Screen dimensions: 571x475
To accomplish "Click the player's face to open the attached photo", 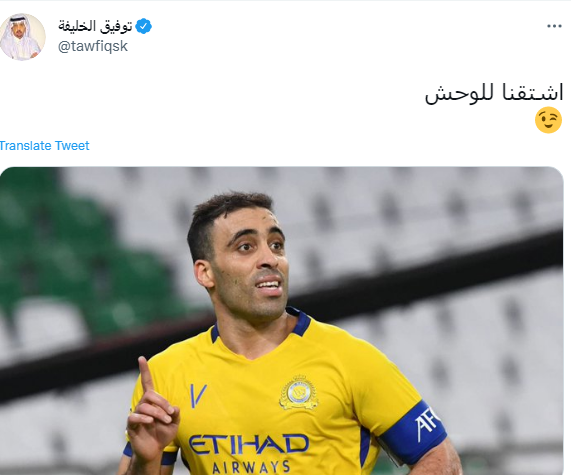I will pyautogui.click(x=249, y=262).
